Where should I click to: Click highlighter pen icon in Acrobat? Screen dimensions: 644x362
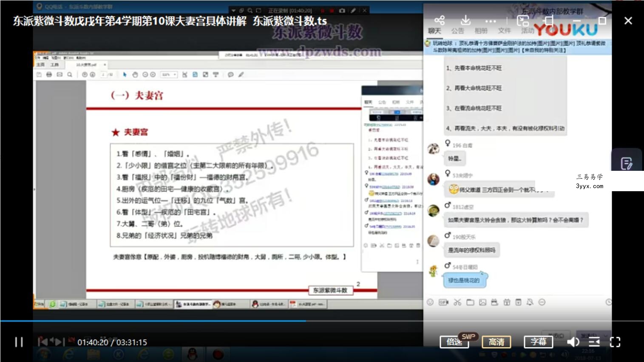[241, 74]
